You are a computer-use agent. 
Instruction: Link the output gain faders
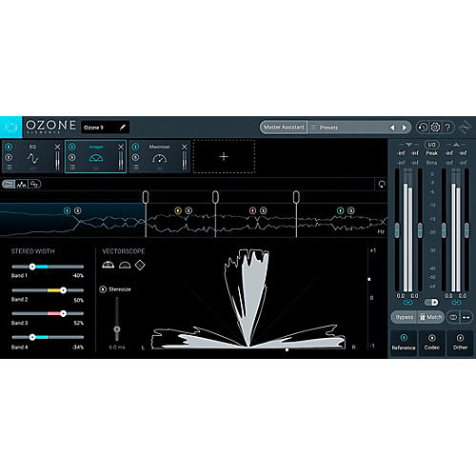pyautogui.click(x=456, y=303)
